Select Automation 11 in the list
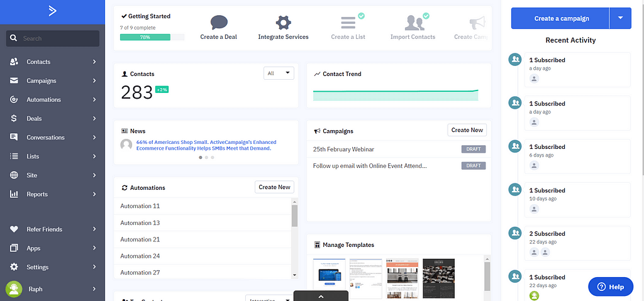644x301 pixels. [203, 205]
